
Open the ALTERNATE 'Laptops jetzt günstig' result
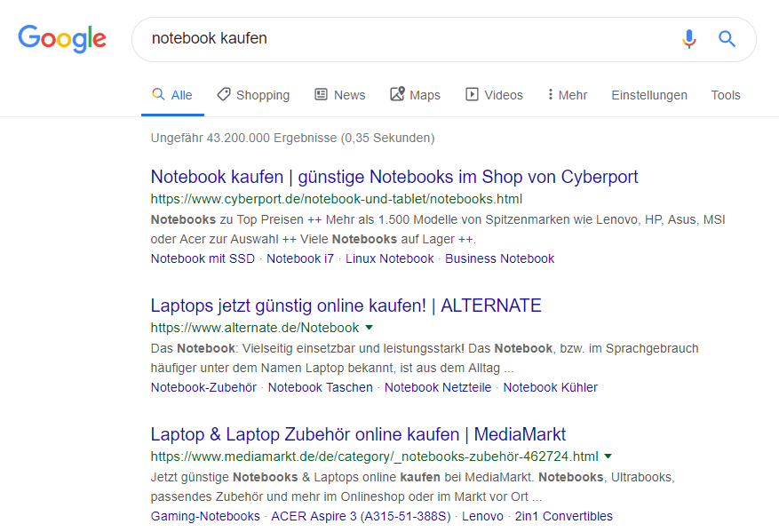pos(346,306)
